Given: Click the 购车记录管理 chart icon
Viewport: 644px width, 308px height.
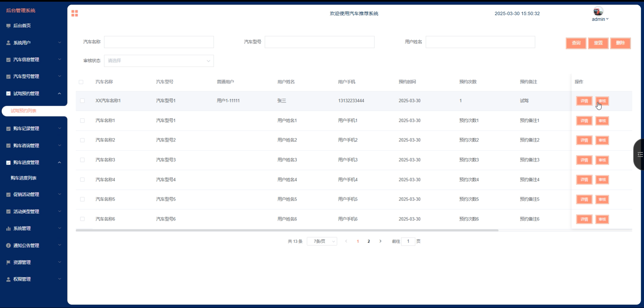Looking at the screenshot, I should [8, 129].
